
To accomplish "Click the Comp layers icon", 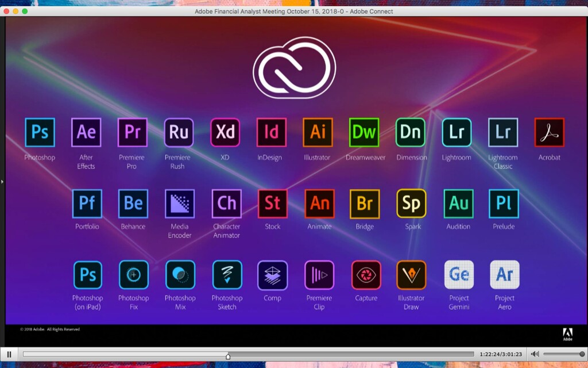I will [x=273, y=275].
